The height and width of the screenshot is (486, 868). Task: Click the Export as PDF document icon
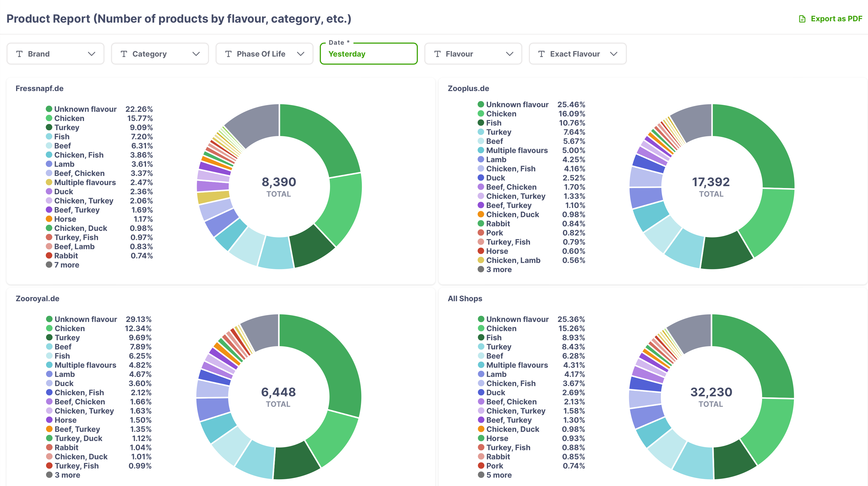coord(802,19)
